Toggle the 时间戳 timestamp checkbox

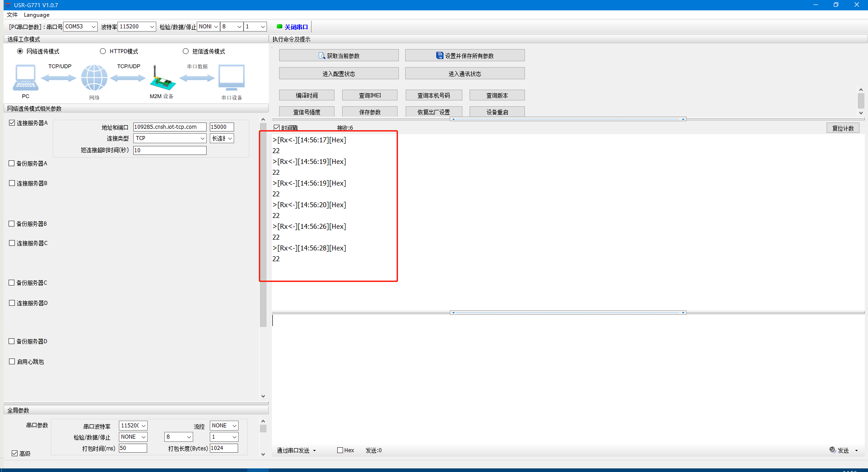277,128
